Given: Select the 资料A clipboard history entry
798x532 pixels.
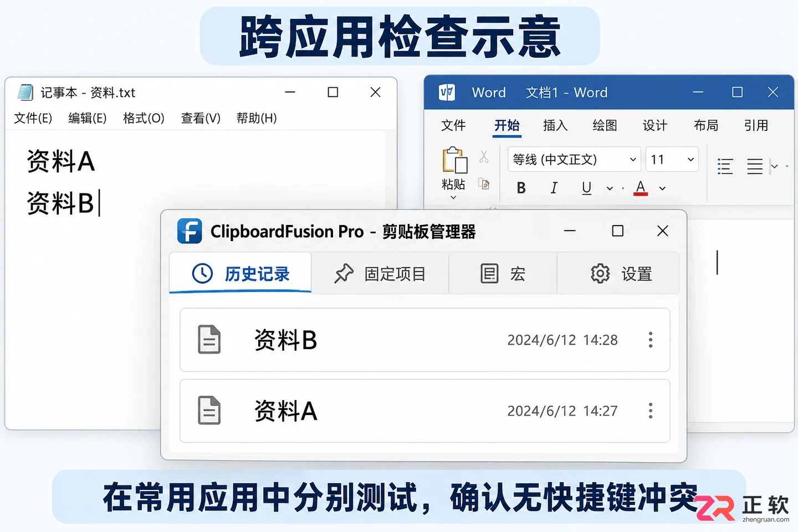Looking at the screenshot, I should tap(425, 411).
